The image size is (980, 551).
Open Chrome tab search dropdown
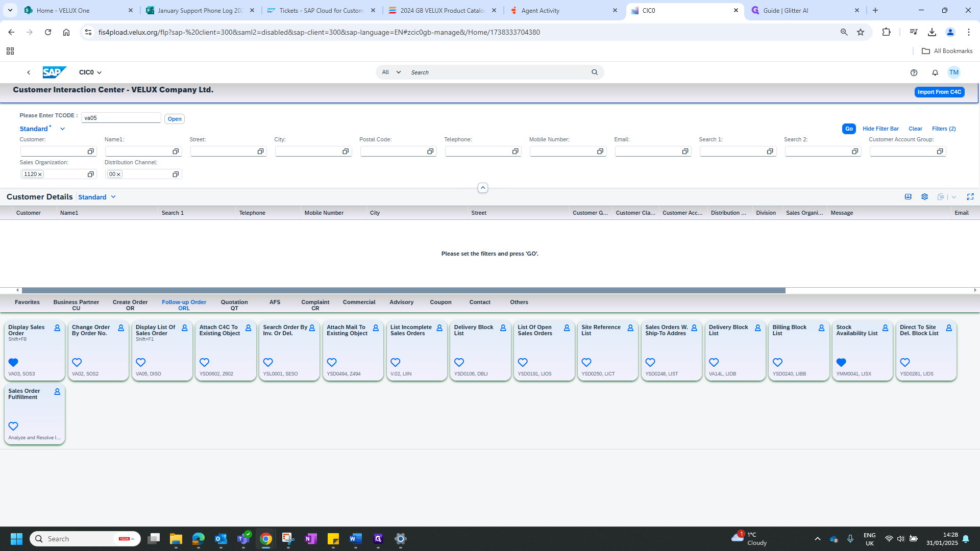tap(10, 10)
